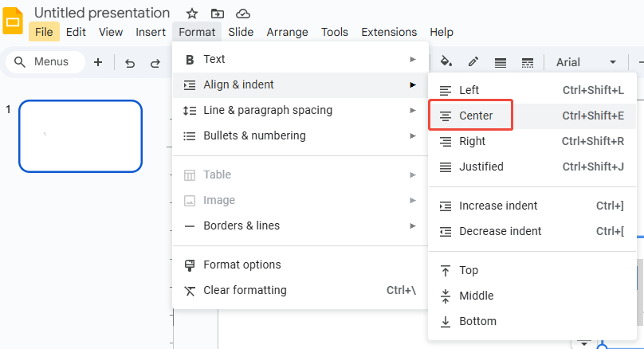Select slide 1 thumbnail

[80, 135]
